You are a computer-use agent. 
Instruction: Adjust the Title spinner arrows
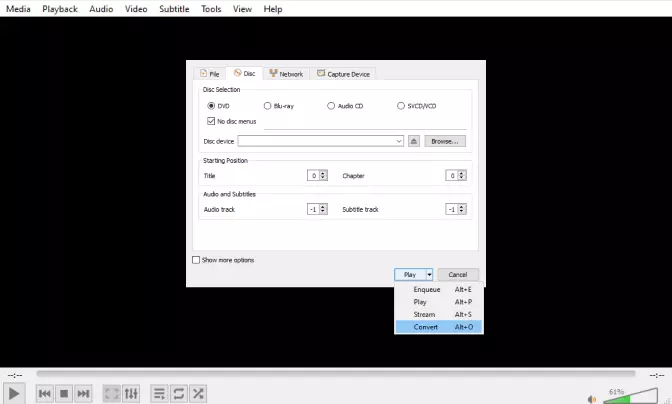click(324, 175)
